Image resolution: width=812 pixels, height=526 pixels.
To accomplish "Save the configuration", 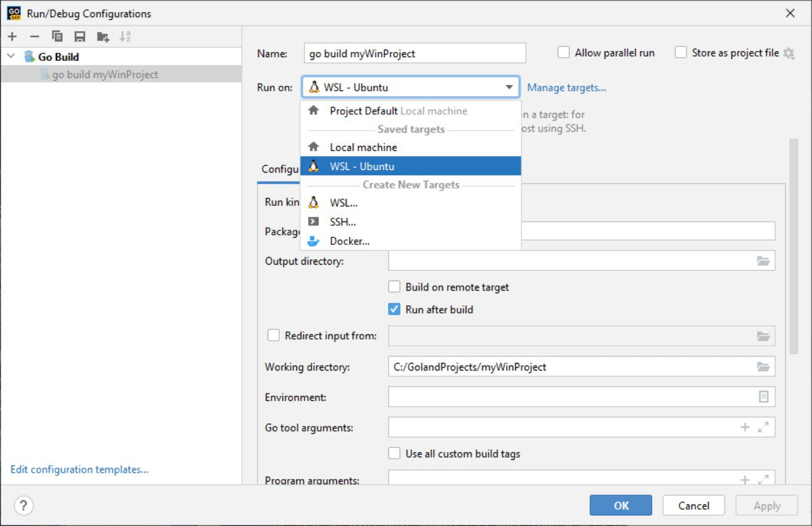I will [x=79, y=36].
